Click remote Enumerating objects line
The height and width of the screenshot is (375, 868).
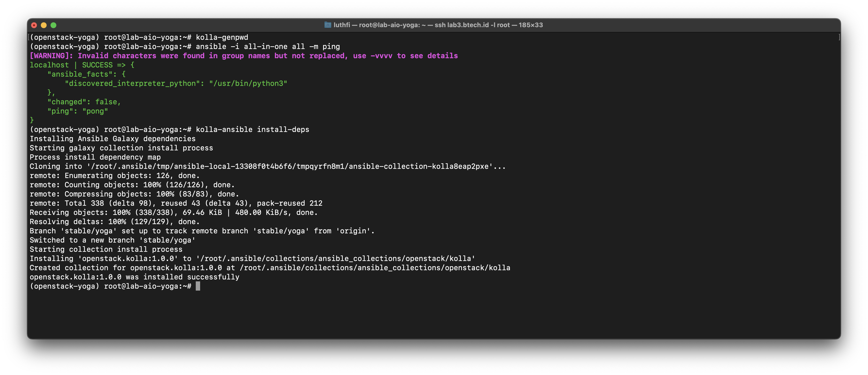(x=115, y=176)
